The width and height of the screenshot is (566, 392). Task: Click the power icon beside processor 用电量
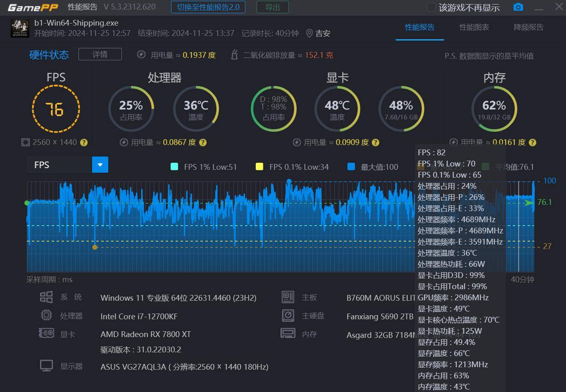(123, 142)
